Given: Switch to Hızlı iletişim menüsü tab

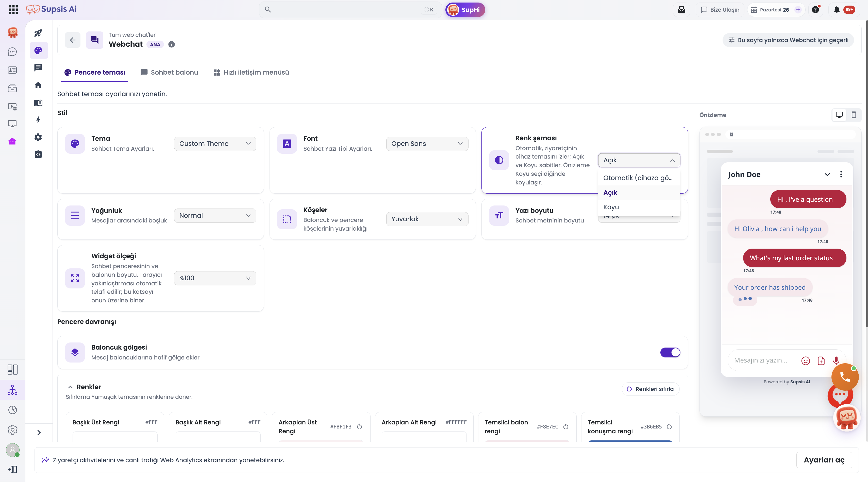Looking at the screenshot, I should (251, 72).
